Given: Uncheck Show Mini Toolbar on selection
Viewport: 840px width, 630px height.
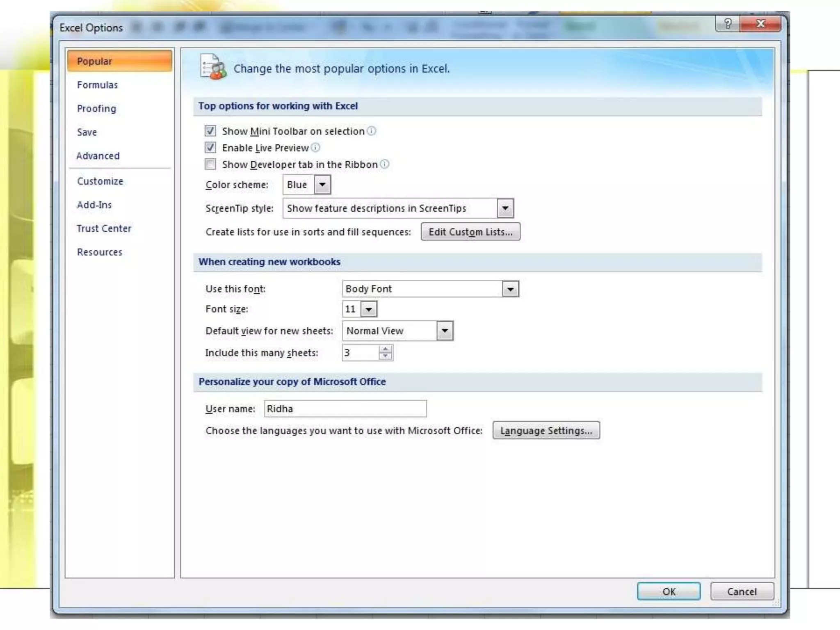Looking at the screenshot, I should (x=210, y=131).
